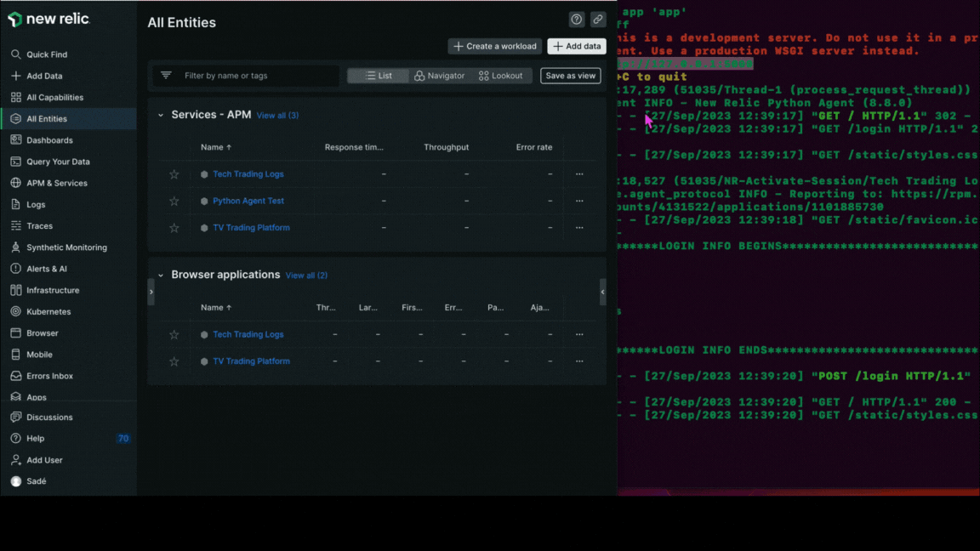
Task: Star the TV Trading Platform browser app
Action: (x=174, y=361)
